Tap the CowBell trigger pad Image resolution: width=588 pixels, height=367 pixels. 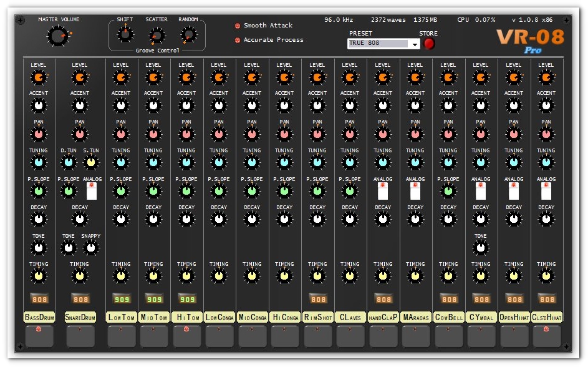448,337
